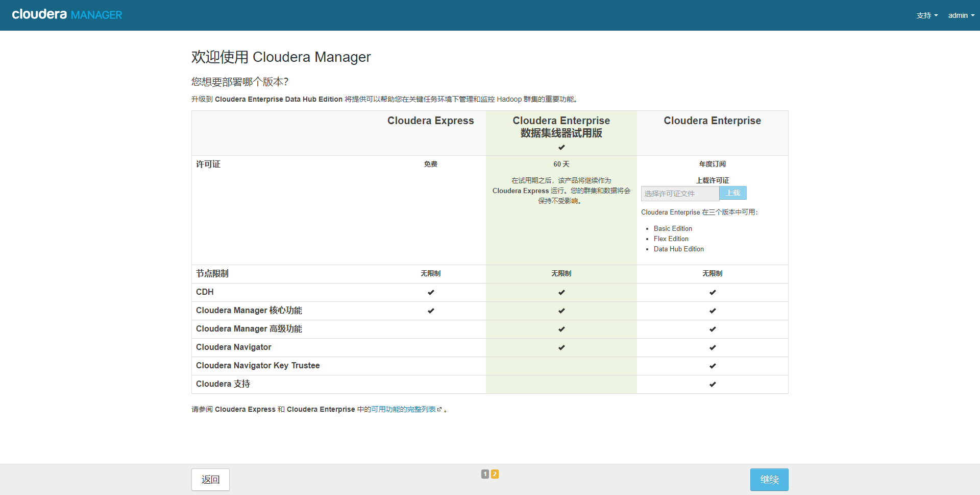Click the external link icon after 完整列表
Viewport: 980px width, 495px height.
(x=439, y=409)
